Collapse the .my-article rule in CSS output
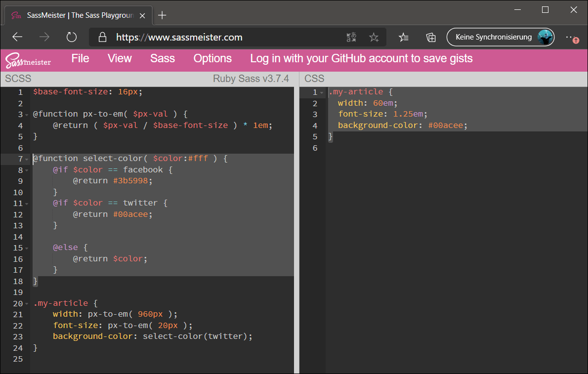 [321, 92]
